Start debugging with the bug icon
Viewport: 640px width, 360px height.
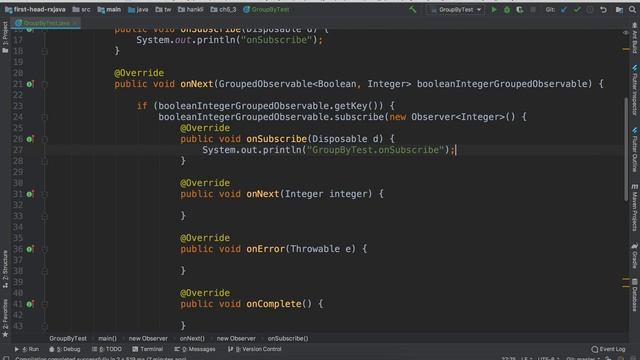(507, 9)
